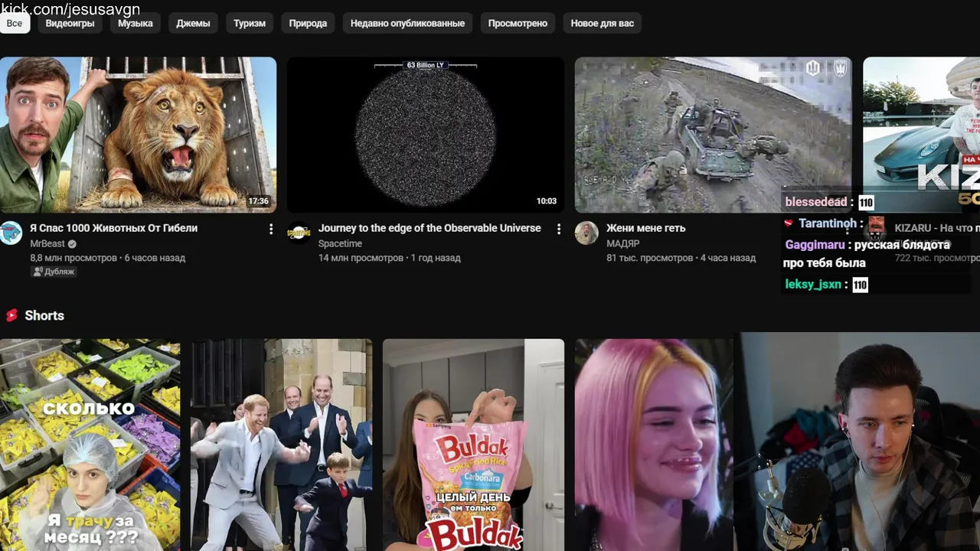The height and width of the screenshot is (551, 980).
Task: Select the 'Просмотрено' filter chip
Action: click(518, 23)
